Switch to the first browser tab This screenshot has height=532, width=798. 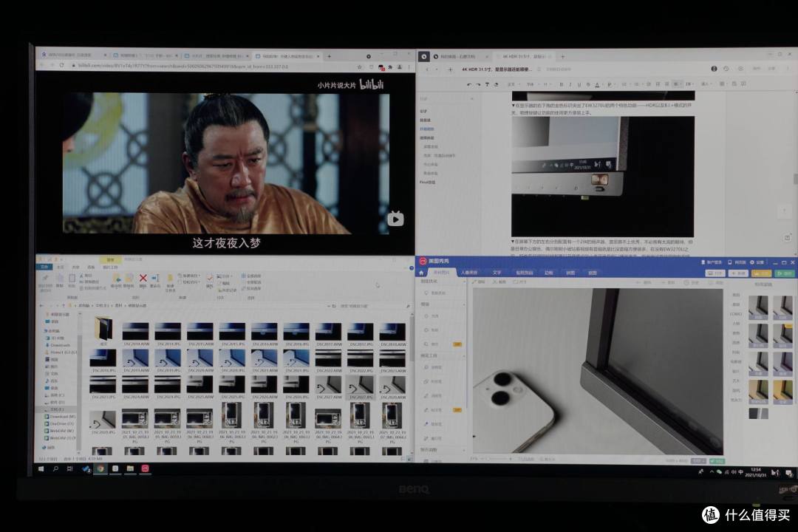click(74, 55)
